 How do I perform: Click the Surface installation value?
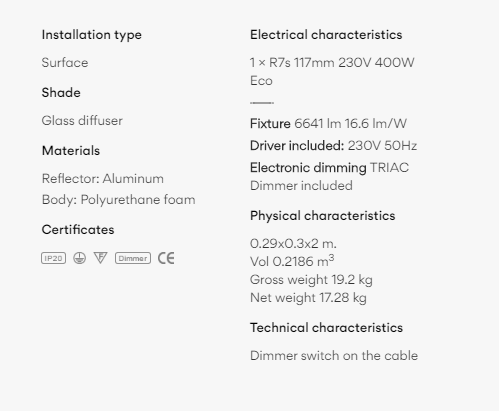65,63
